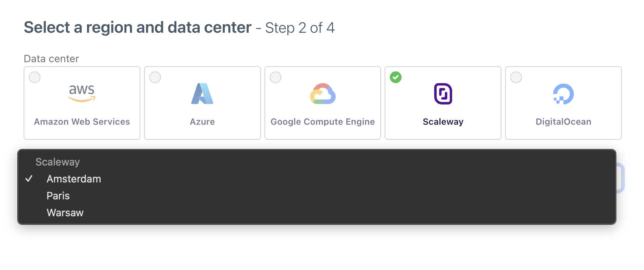This screenshot has width=644, height=270.
Task: Click the Scaleway logo icon
Action: tap(443, 94)
